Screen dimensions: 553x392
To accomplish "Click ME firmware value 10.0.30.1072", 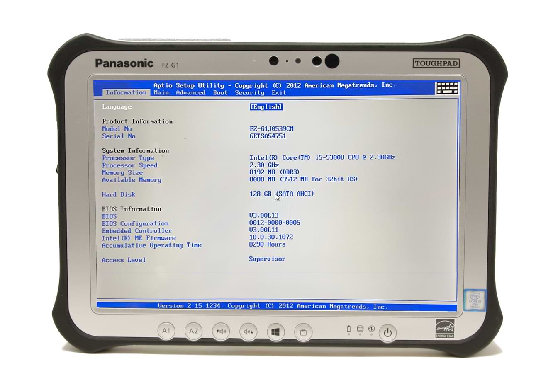I will pyautogui.click(x=271, y=237).
